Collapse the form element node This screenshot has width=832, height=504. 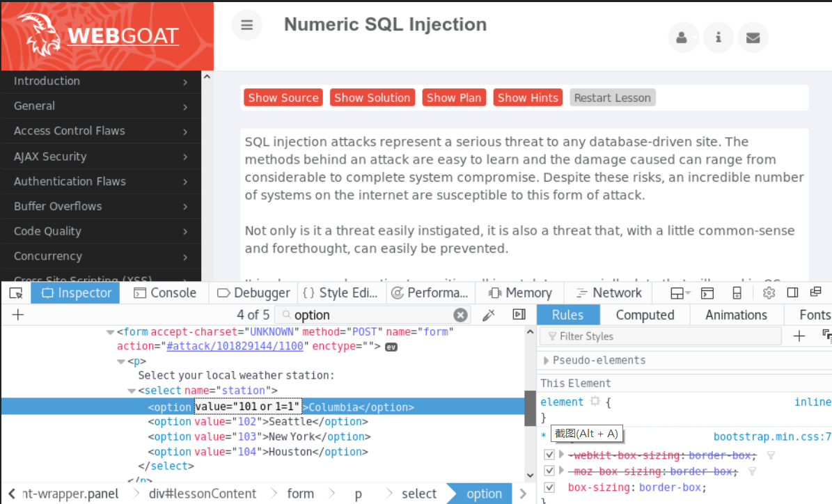tap(111, 332)
